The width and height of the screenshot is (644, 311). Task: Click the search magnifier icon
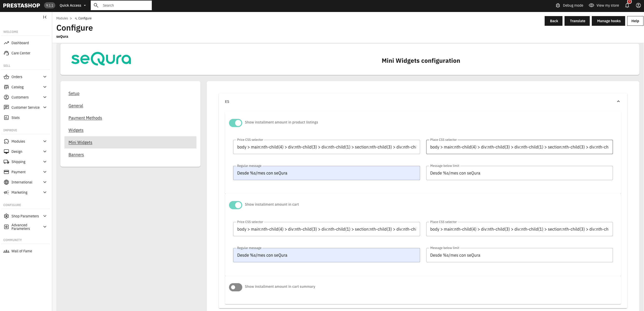pyautogui.click(x=96, y=5)
